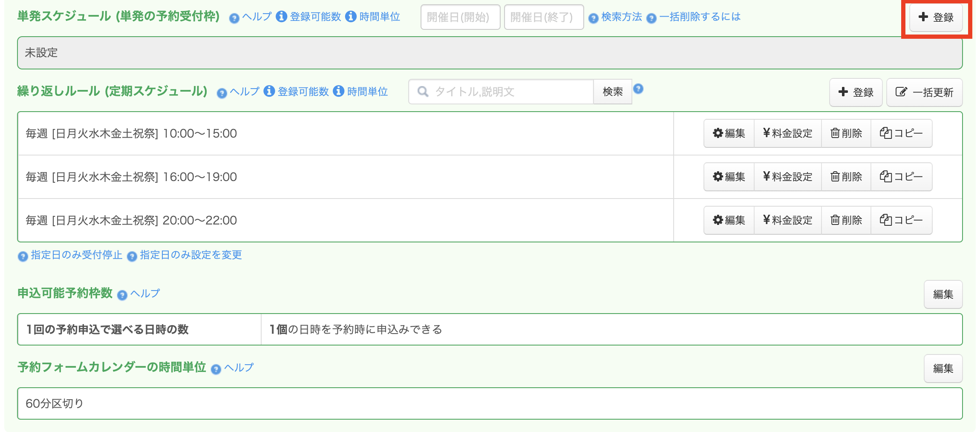
Task: Click the question icon beside 検索方法
Action: pyautogui.click(x=593, y=18)
